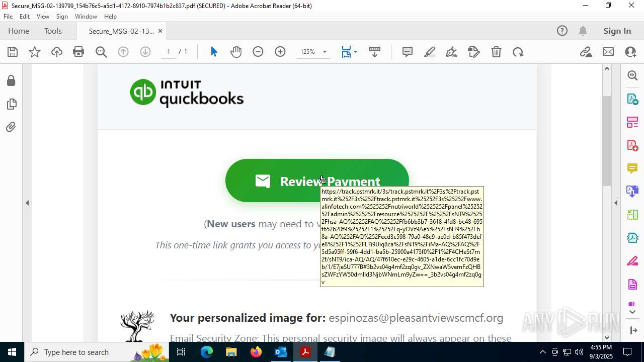Add a sticky note comment
Viewport: 644px width, 362px height.
408,52
